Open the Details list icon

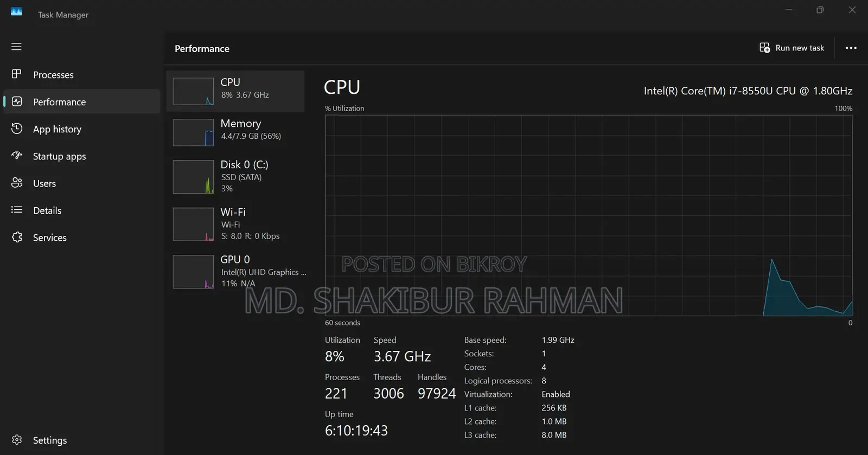(17, 210)
